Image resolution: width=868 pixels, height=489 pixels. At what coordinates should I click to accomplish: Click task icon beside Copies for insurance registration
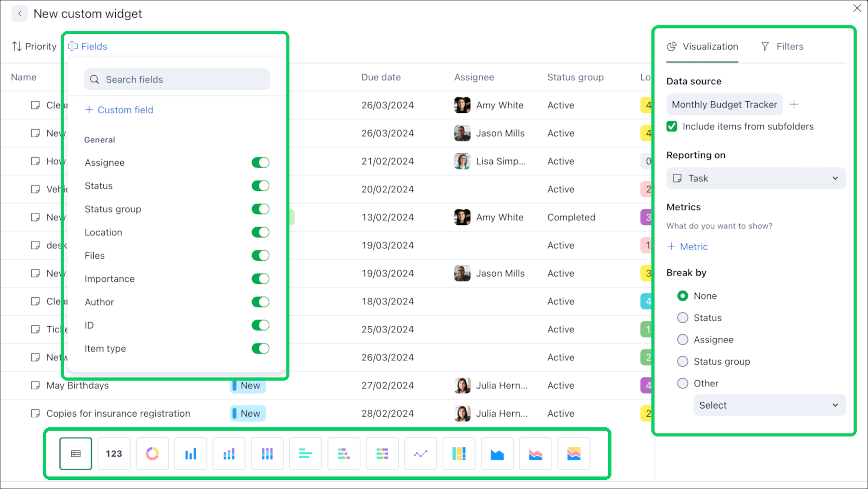(35, 413)
